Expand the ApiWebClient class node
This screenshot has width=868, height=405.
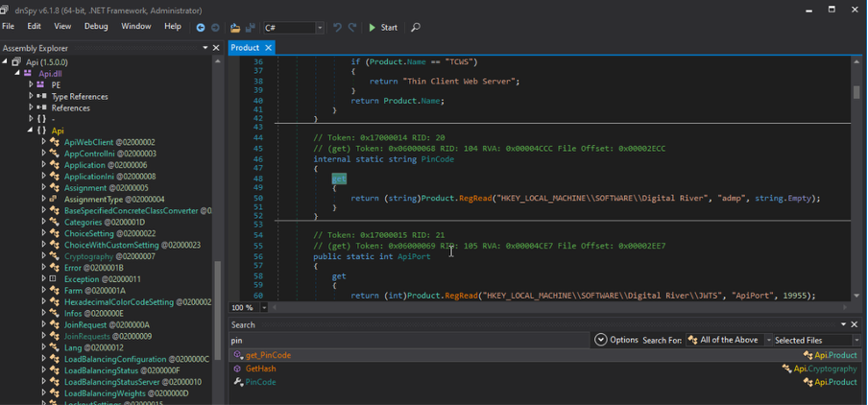point(44,142)
